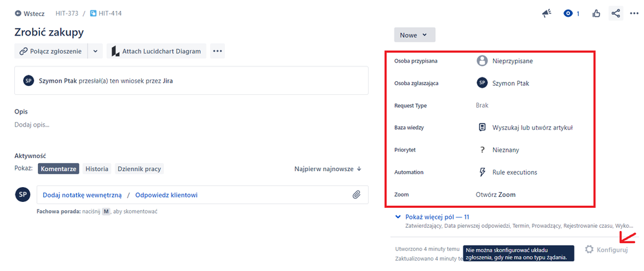Click the feedback megaphone icon
The image size is (644, 271).
click(x=546, y=14)
